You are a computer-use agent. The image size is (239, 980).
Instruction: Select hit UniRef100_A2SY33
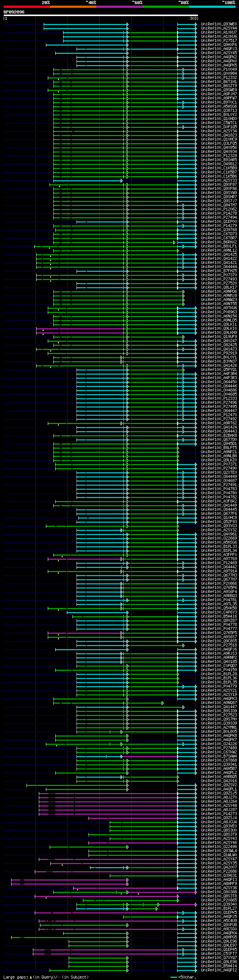coord(219,180)
